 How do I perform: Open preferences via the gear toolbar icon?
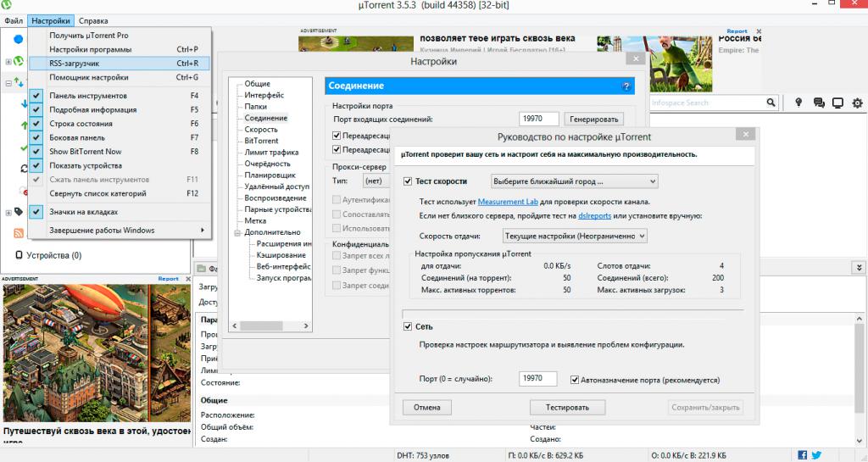[858, 103]
